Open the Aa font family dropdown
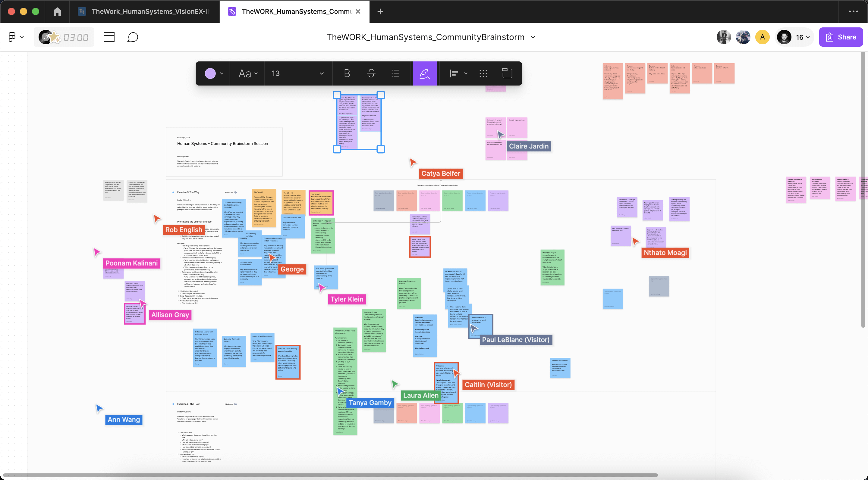This screenshot has width=868, height=480. click(247, 73)
